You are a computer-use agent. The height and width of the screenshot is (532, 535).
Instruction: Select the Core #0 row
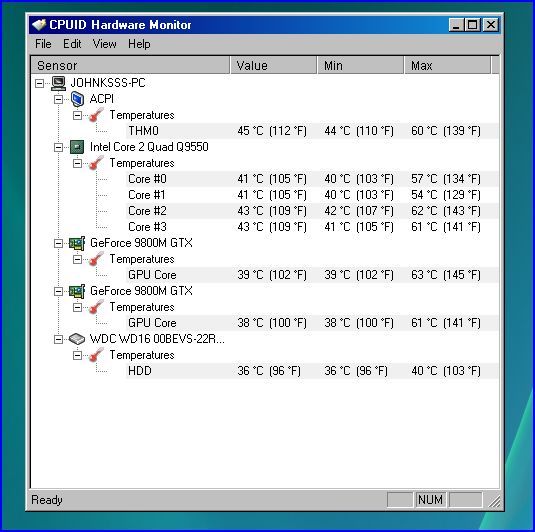312,179
